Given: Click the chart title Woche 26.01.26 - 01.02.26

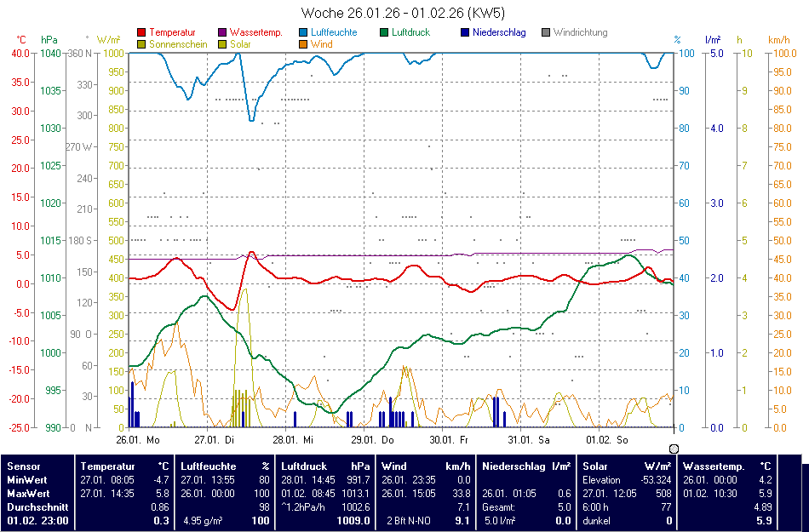Looking at the screenshot, I should [x=404, y=13].
